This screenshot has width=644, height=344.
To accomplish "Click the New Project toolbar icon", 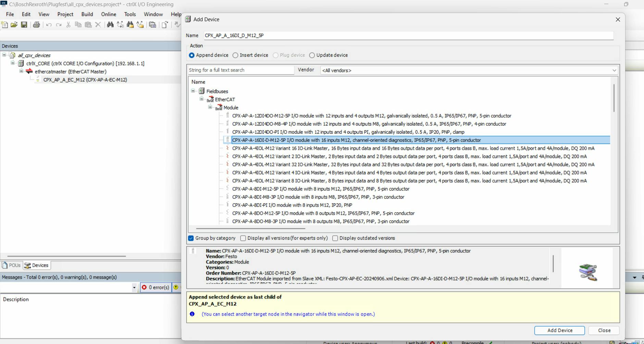I will (4, 25).
